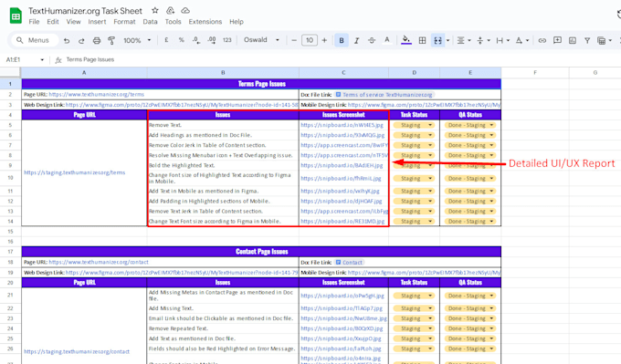Screen dimensions: 621x364
Task: Print the spreadsheet
Action: (x=97, y=40)
